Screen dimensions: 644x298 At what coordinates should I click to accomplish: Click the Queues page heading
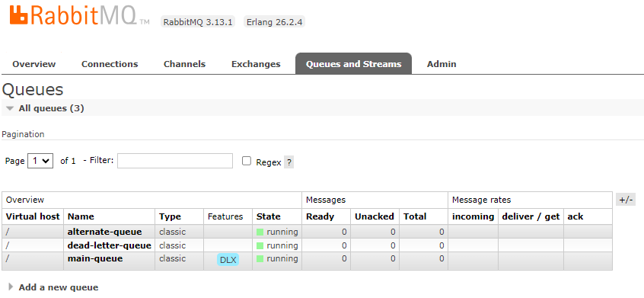coord(33,90)
